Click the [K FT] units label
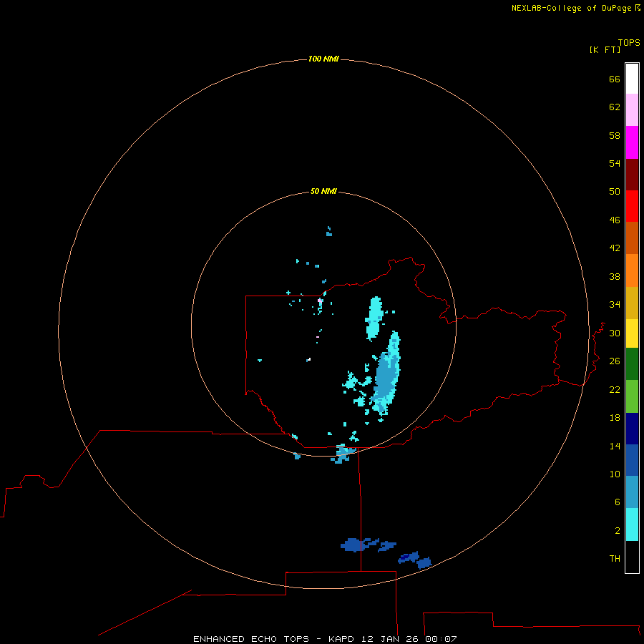This screenshot has height=644, width=644. pyautogui.click(x=605, y=49)
